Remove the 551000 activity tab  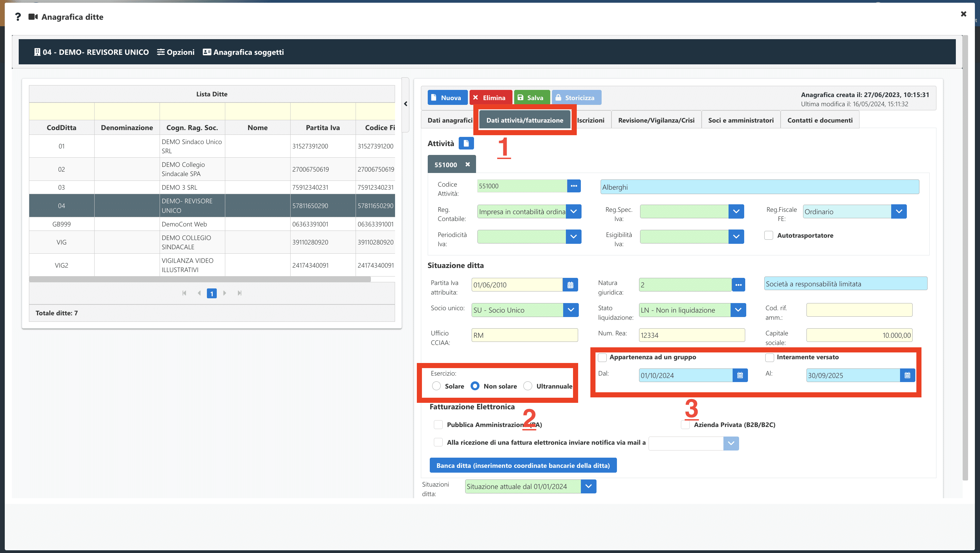[468, 164]
